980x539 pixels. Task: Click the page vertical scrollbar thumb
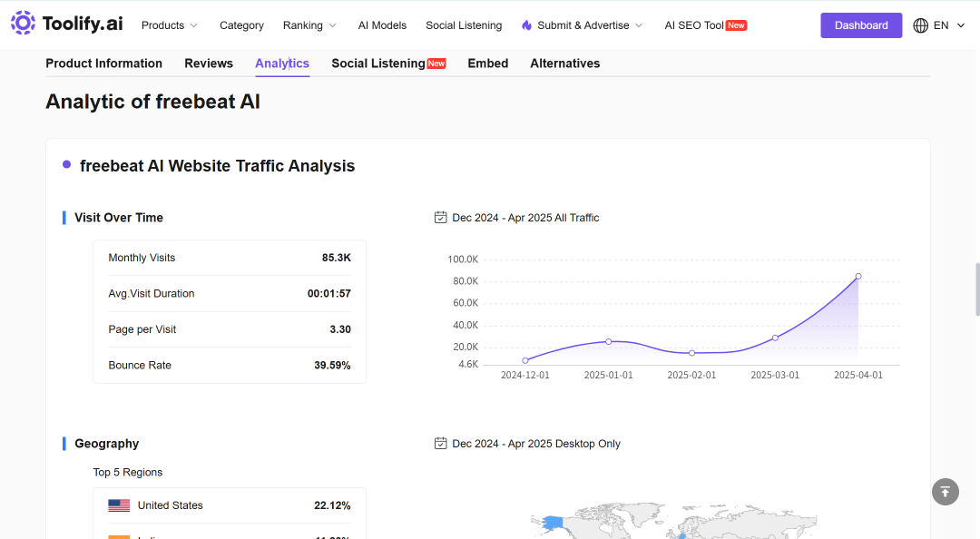click(977, 290)
